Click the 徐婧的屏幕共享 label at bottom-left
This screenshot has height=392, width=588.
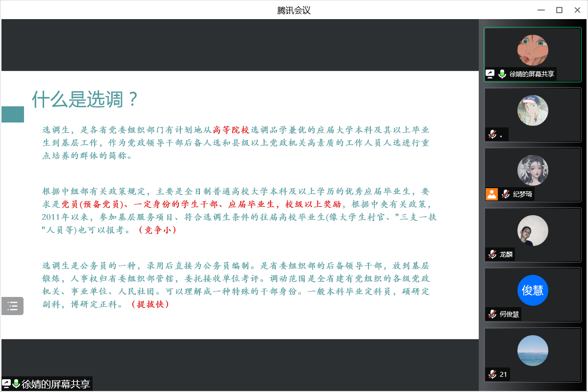[x=55, y=384]
